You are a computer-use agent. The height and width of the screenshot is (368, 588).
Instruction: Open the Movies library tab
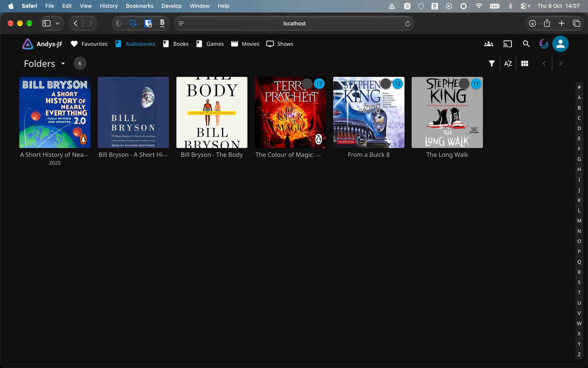click(x=245, y=44)
